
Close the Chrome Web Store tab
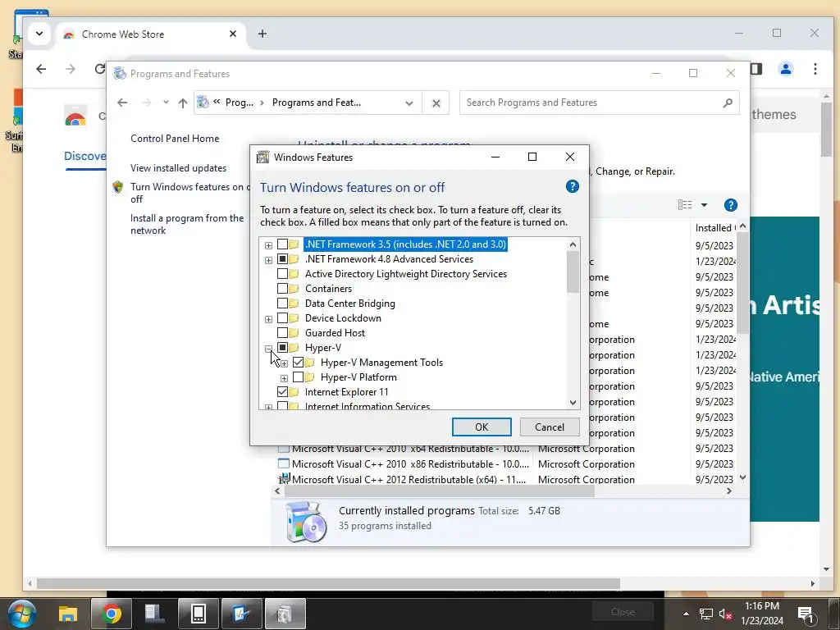coord(232,34)
